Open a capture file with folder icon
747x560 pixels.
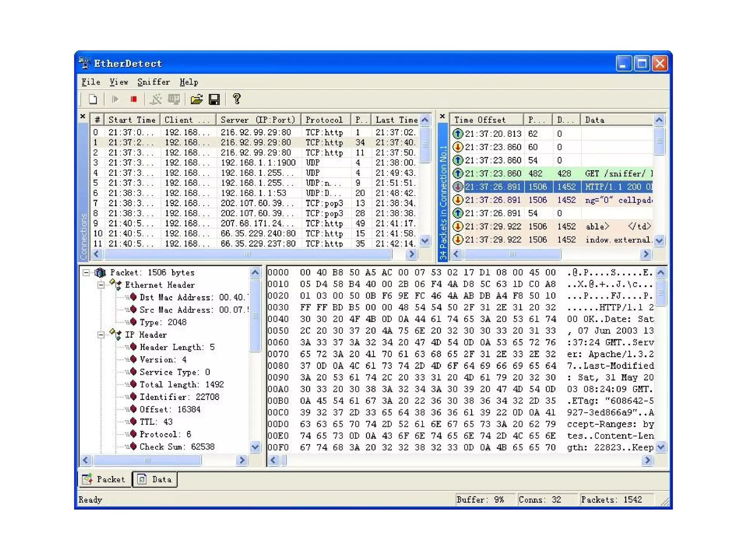click(x=196, y=99)
